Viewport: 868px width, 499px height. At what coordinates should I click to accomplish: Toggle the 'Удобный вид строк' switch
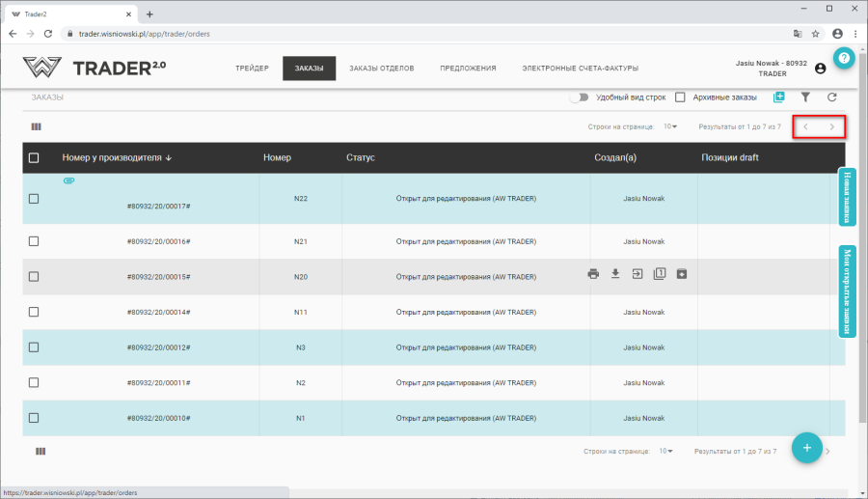579,97
